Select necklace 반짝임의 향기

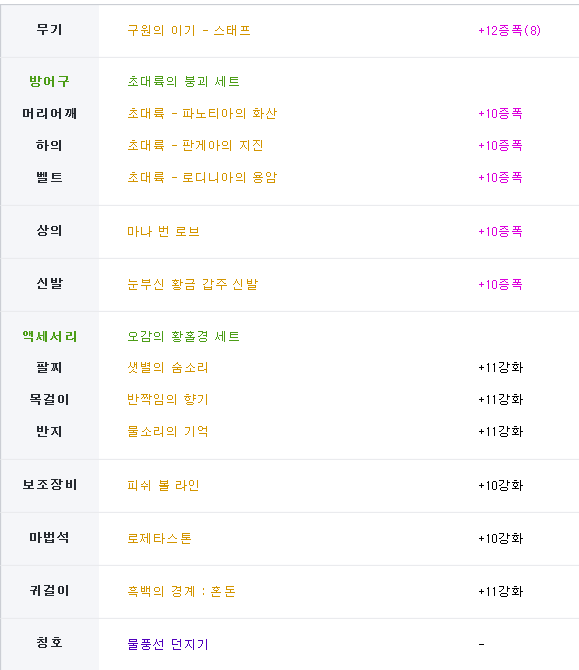point(168,400)
